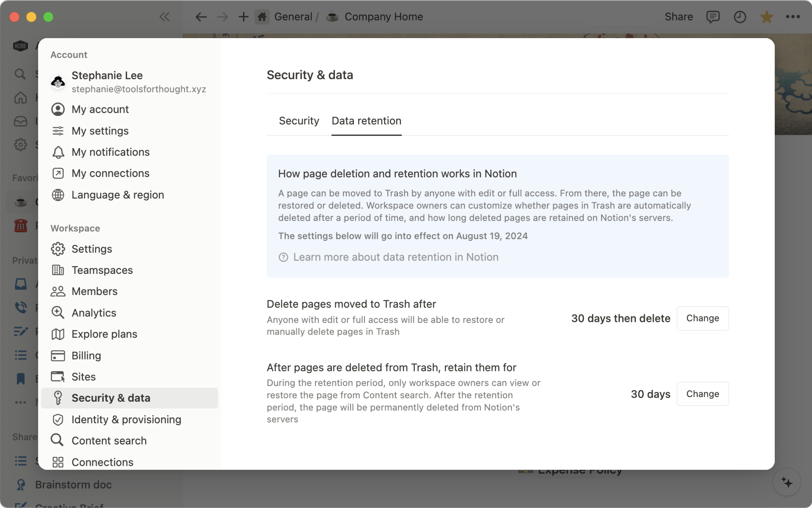Open My notifications settings
The width and height of the screenshot is (812, 508).
pyautogui.click(x=110, y=152)
